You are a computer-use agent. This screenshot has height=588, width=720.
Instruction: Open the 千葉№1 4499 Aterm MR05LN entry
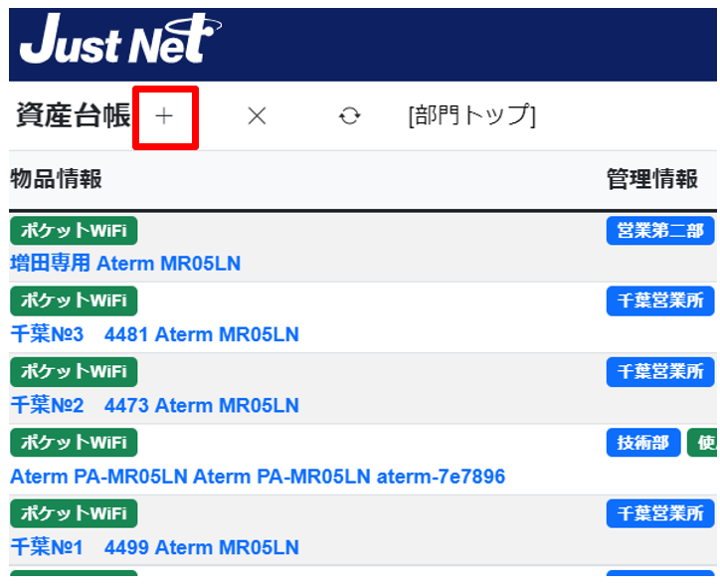click(x=154, y=547)
